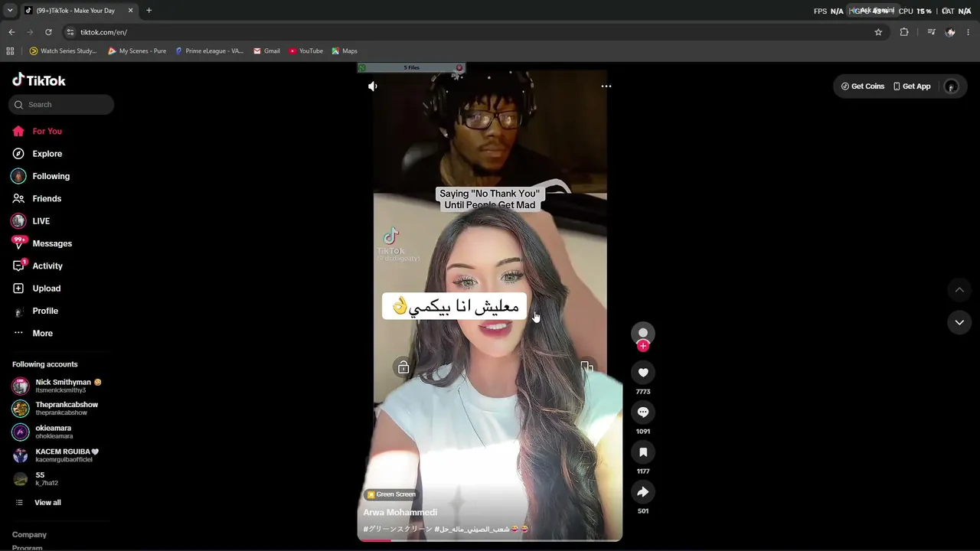Image resolution: width=980 pixels, height=551 pixels.
Task: Open the My Scenes - Pure bookmark
Action: coord(137,51)
